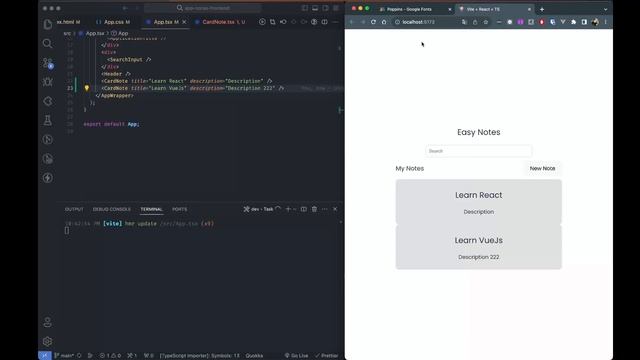Screen dimensions: 640x360
Task: Switch to the PORTS panel tab
Action: pyautogui.click(x=180, y=209)
